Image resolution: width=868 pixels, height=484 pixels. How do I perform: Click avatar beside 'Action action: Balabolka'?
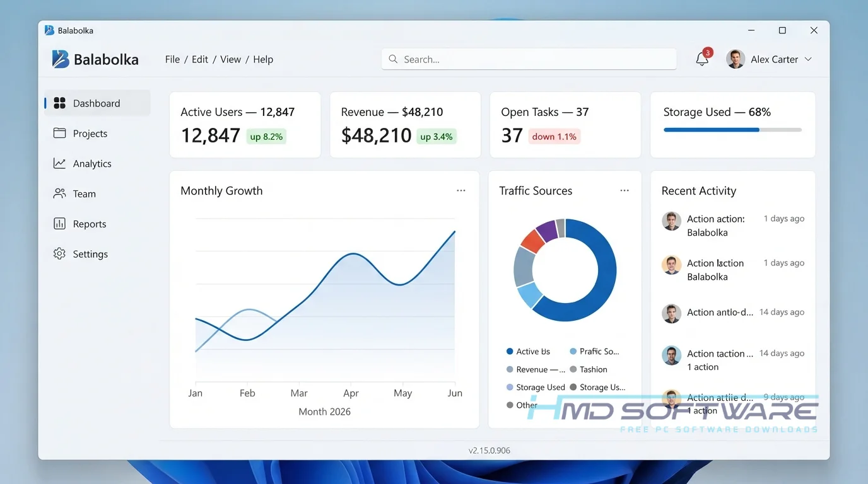(x=671, y=221)
